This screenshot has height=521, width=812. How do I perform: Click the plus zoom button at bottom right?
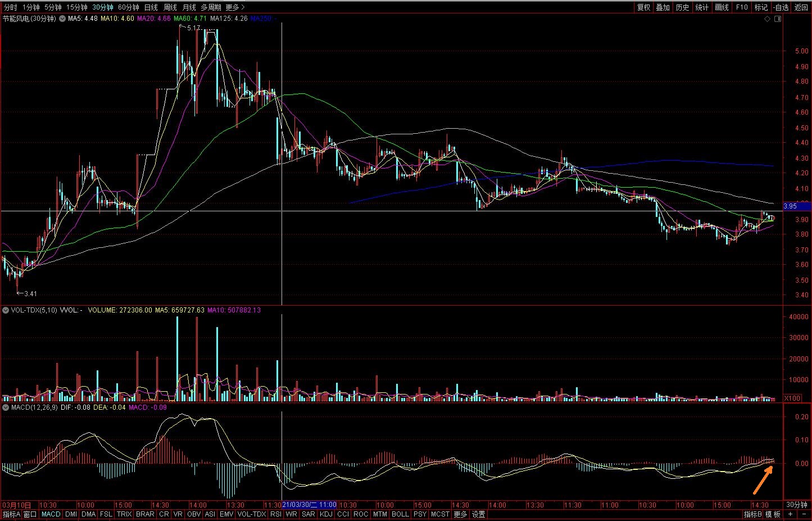[x=790, y=514]
